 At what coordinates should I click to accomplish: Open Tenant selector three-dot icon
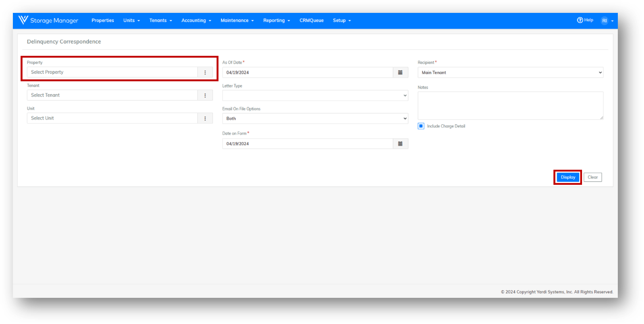tap(205, 95)
